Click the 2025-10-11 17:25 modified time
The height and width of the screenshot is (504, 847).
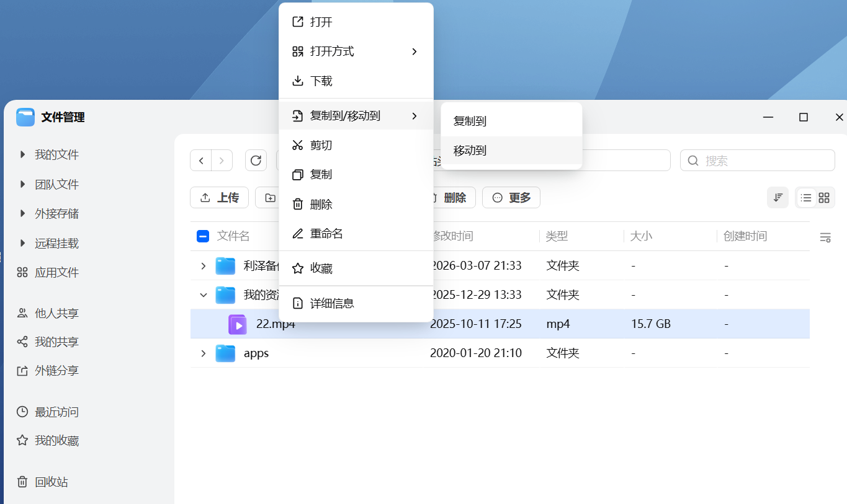click(476, 324)
